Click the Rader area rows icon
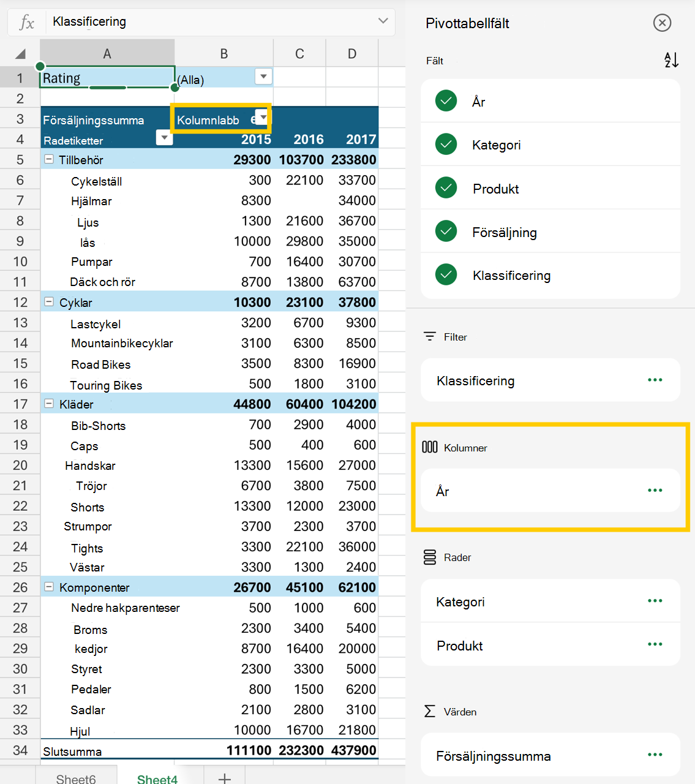 pos(430,557)
